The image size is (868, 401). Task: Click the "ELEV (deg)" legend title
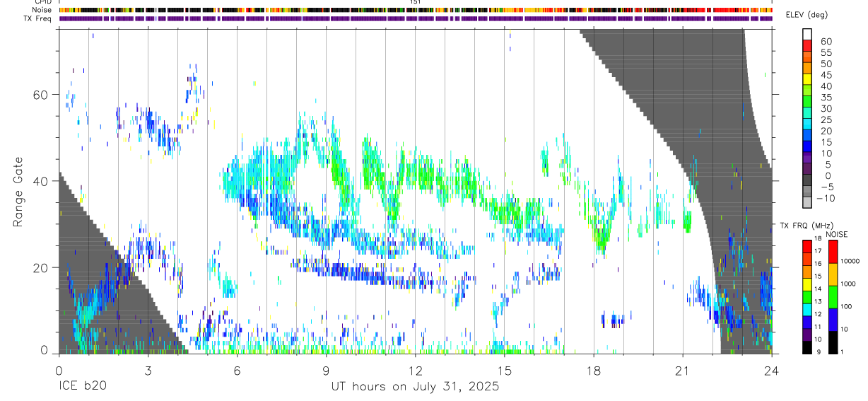tap(807, 15)
